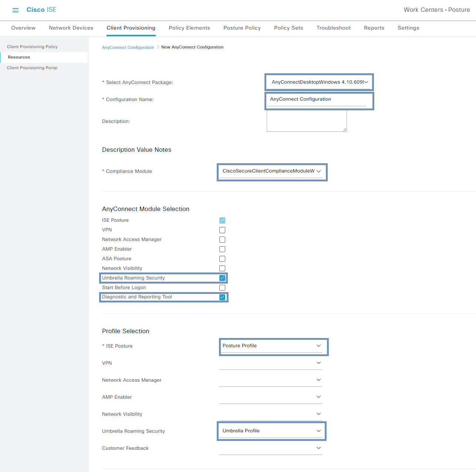Image resolution: width=476 pixels, height=472 pixels.
Task: Enable the VPN module checkbox
Action: [222, 230]
